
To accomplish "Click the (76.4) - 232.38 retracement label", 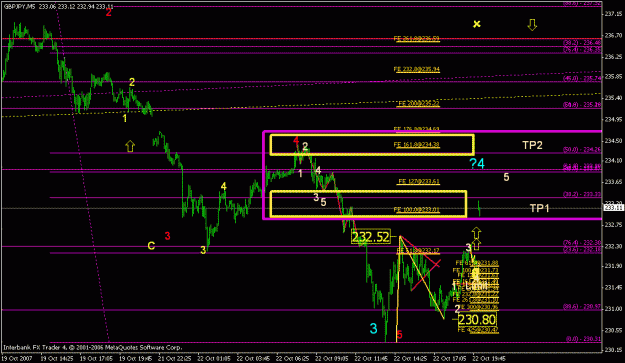I will [x=582, y=243].
